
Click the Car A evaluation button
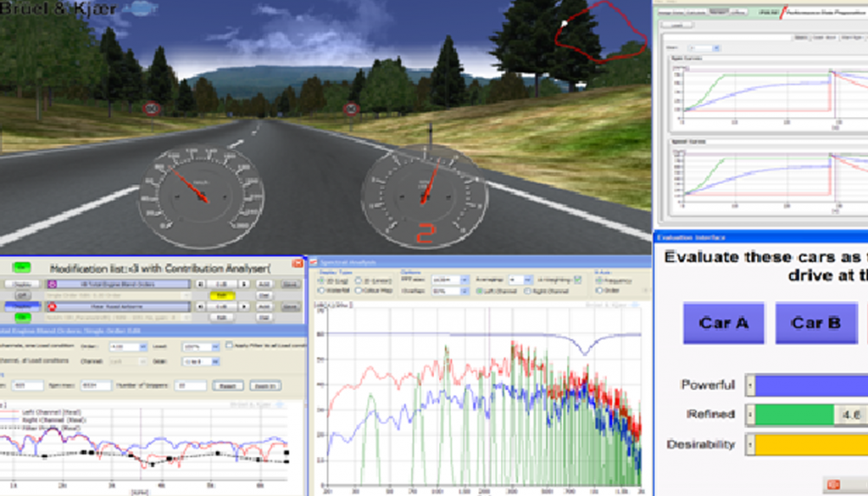pyautogui.click(x=722, y=323)
